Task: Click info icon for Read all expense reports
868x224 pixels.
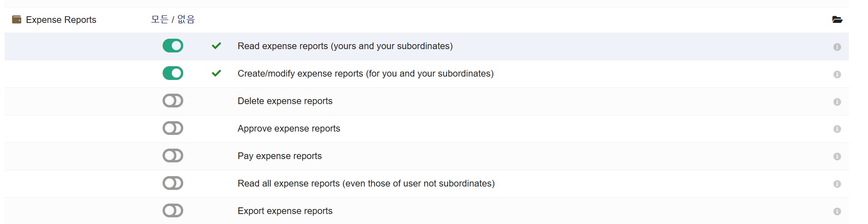Action: [x=837, y=184]
